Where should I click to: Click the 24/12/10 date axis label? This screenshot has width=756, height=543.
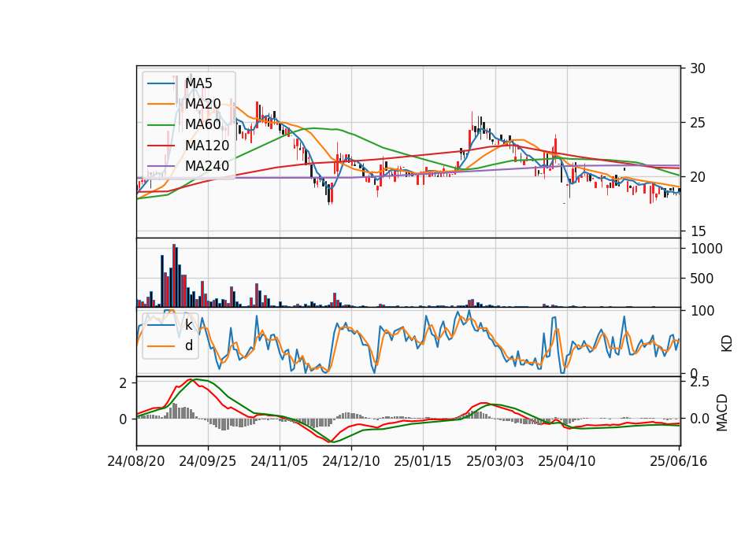pos(351,462)
